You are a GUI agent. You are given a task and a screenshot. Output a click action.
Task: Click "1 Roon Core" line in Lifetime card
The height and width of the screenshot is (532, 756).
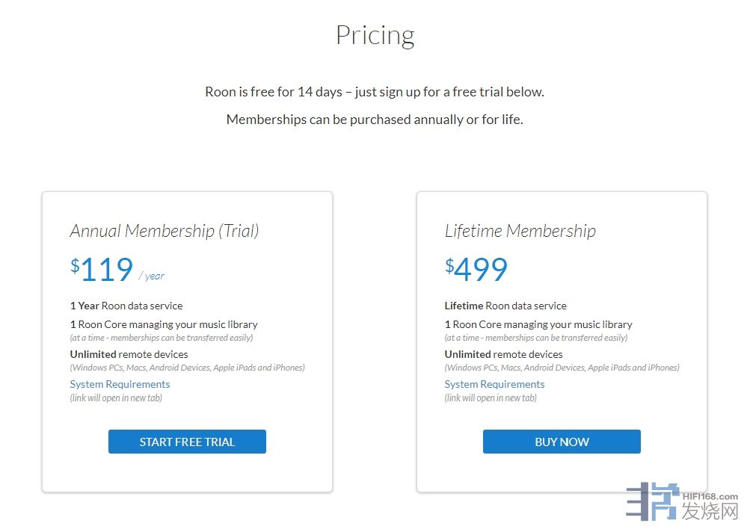tap(538, 324)
